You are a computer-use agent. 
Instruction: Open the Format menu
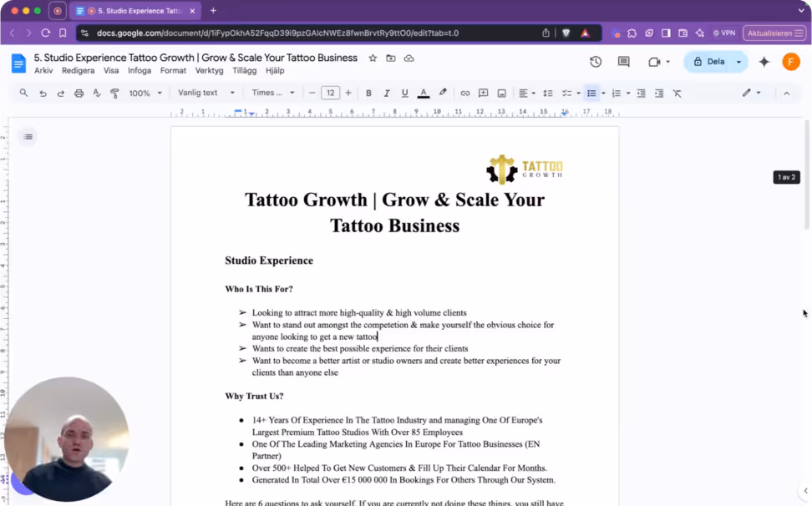click(173, 70)
